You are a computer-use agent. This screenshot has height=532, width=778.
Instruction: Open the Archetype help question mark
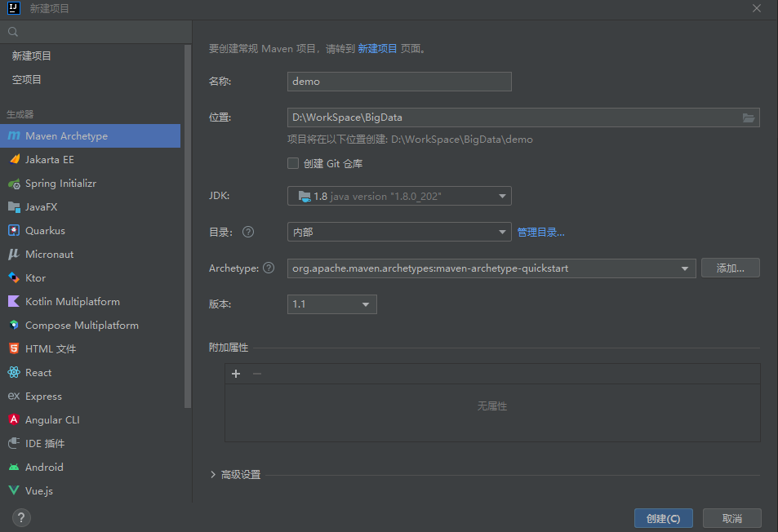(x=269, y=268)
